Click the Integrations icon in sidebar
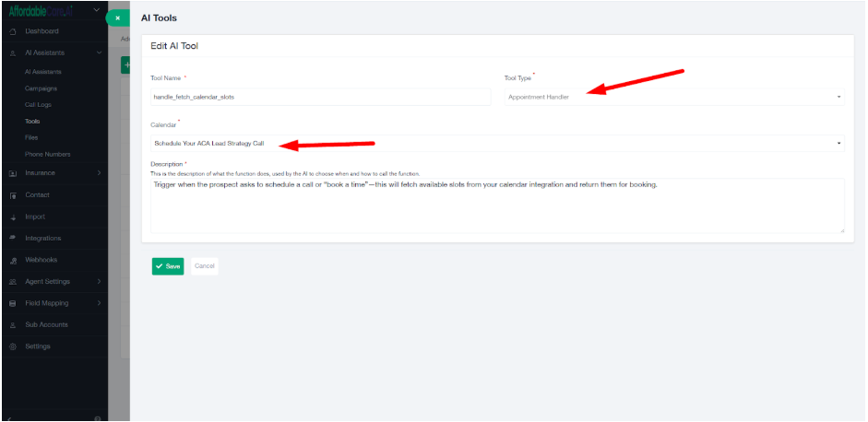 13,239
